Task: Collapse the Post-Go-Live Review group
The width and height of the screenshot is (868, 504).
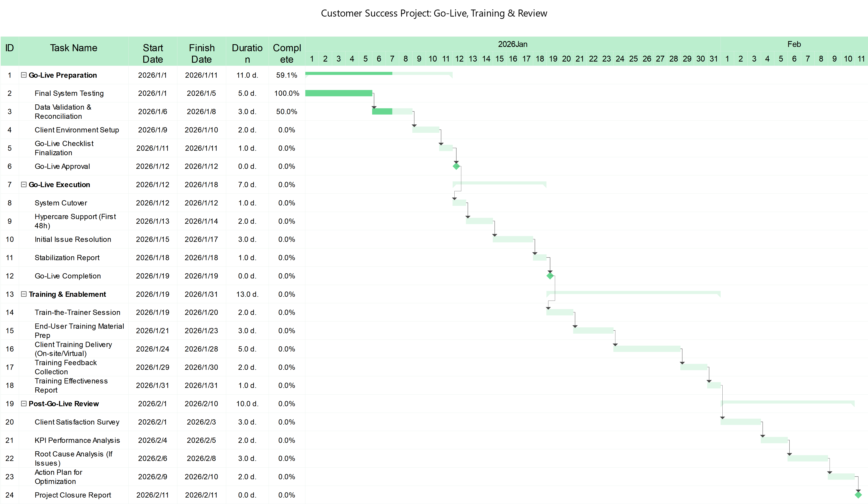Action: tap(24, 404)
